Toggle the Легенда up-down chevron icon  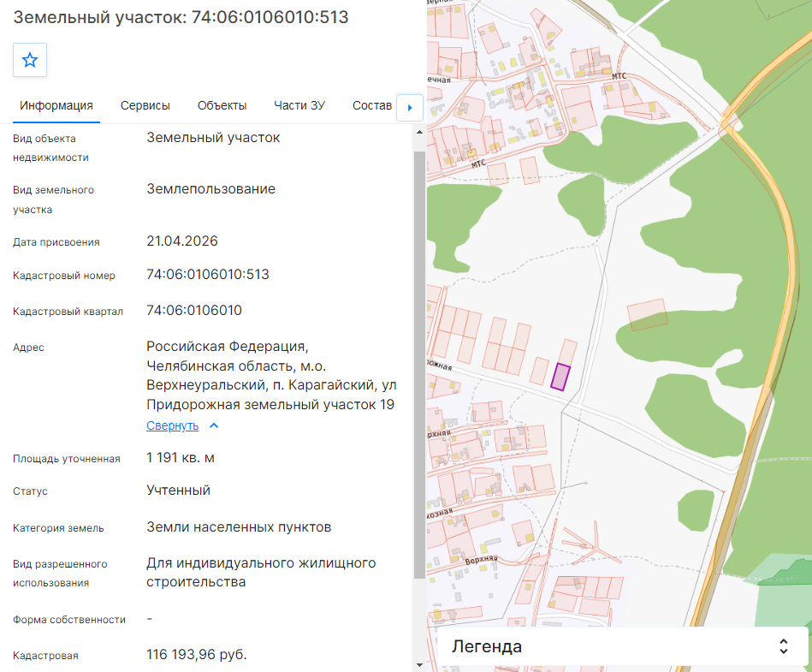coord(784,646)
